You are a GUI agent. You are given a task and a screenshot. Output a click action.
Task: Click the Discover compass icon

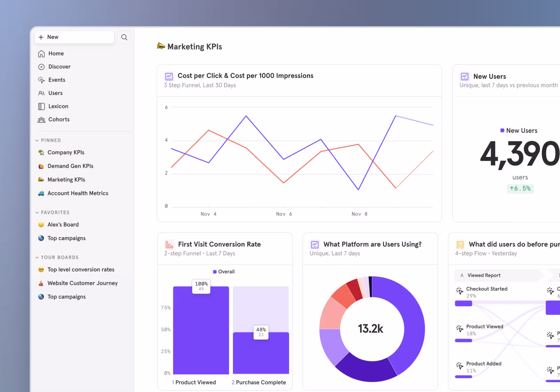click(41, 67)
